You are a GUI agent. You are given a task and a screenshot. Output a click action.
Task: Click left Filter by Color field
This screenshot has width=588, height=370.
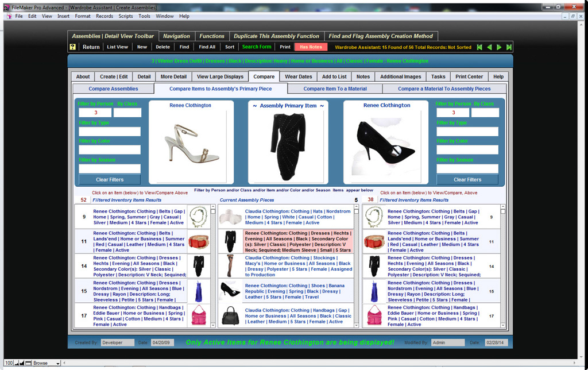tap(110, 150)
